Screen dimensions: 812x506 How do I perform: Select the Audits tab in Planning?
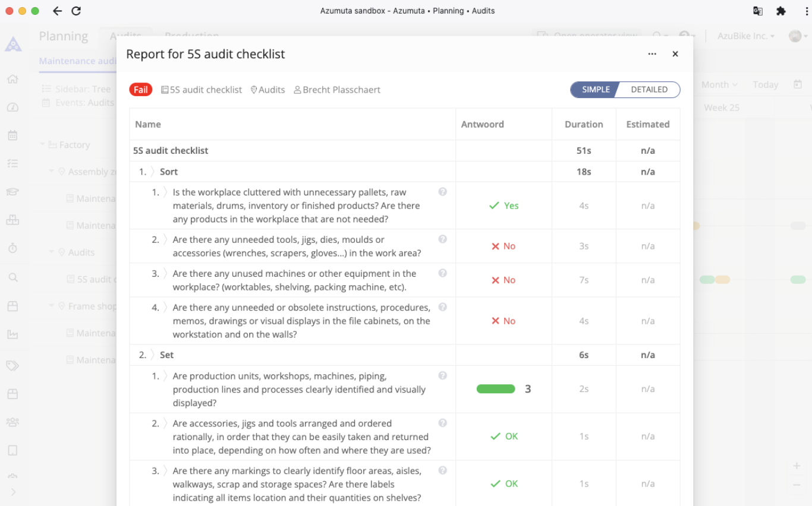click(125, 36)
